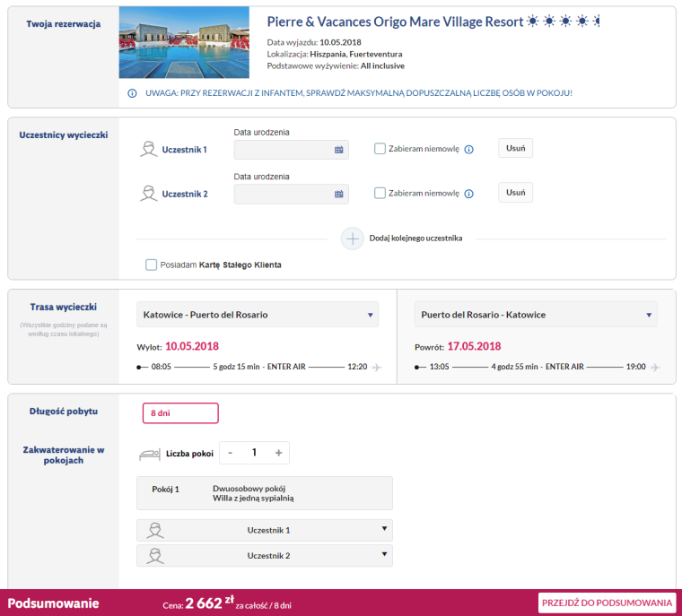This screenshot has height=616, width=682.
Task: Tick Zabieram niemowlę for Uczestnik 2
Action: tap(380, 193)
